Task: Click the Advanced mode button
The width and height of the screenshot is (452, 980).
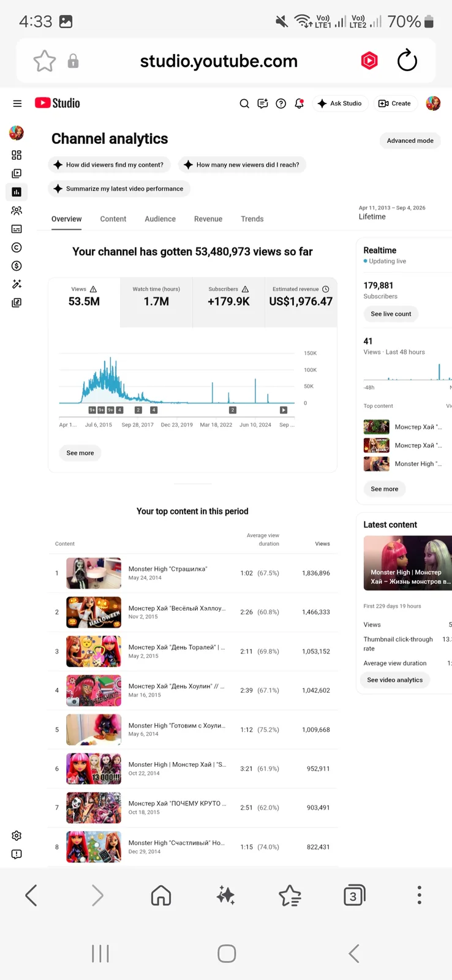Action: tap(410, 141)
